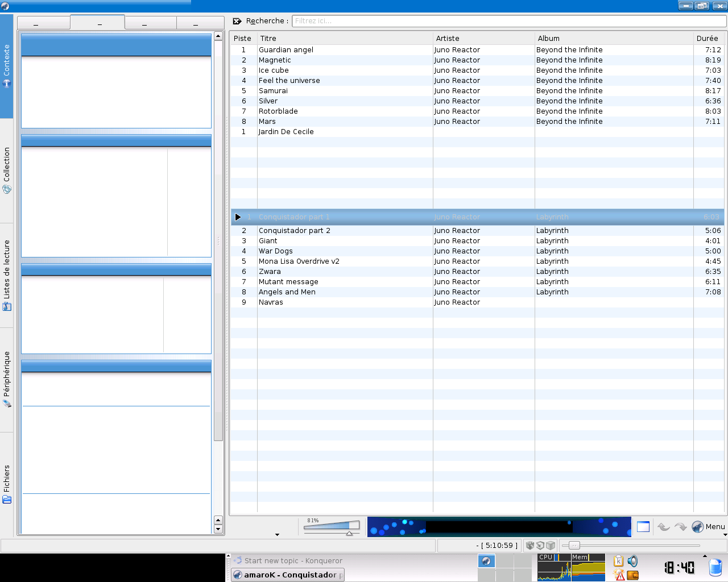Click the redo arrow in playlist toolbar

(680, 527)
